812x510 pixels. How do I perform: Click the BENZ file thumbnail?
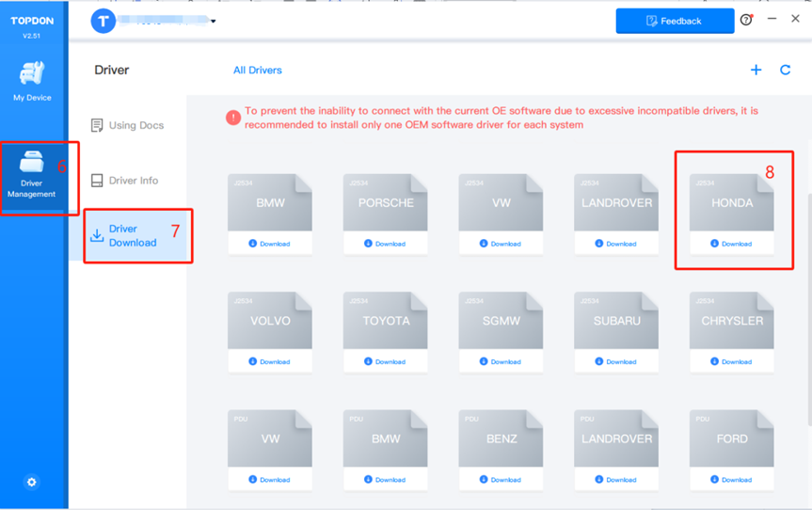click(501, 438)
